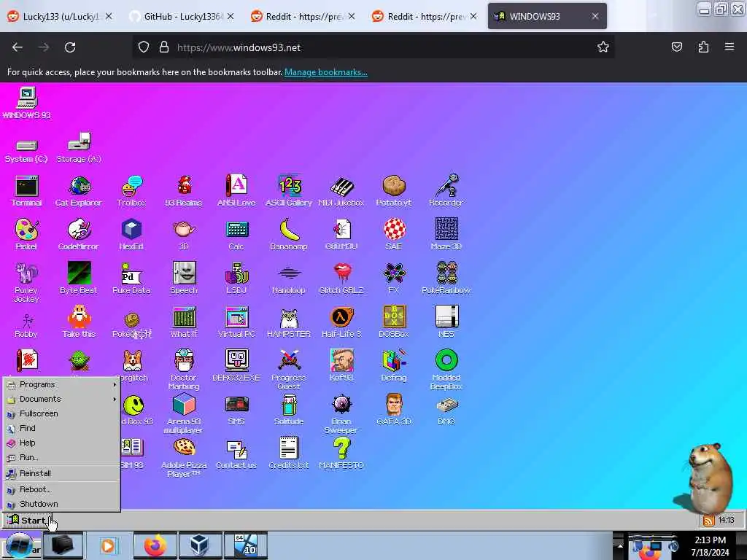The height and width of the screenshot is (560, 747).
Task: Launch Solitude icon
Action: pos(289,410)
